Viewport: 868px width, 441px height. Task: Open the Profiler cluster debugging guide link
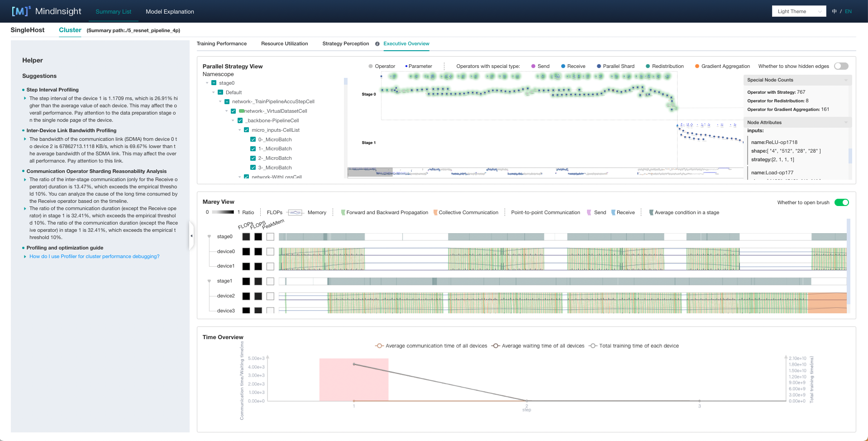pyautogui.click(x=94, y=256)
